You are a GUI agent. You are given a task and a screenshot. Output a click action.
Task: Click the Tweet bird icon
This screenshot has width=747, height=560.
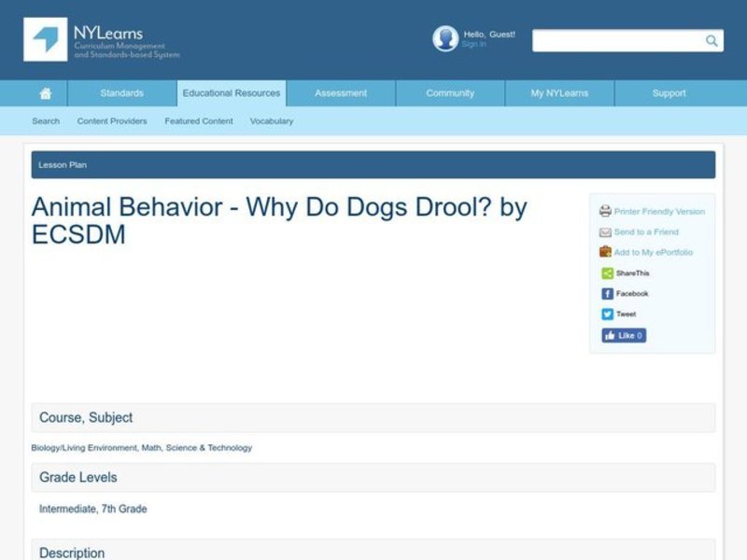pos(606,313)
